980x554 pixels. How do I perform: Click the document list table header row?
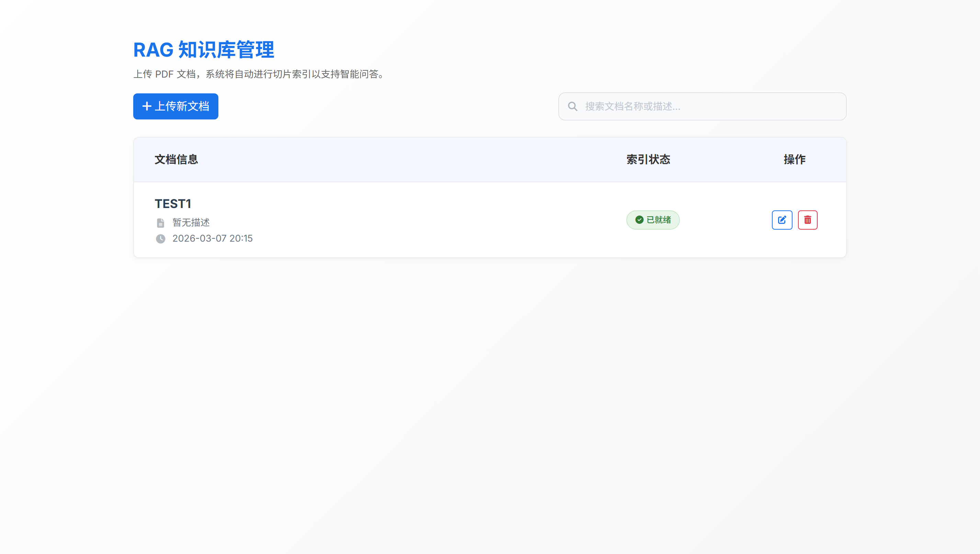(x=490, y=159)
